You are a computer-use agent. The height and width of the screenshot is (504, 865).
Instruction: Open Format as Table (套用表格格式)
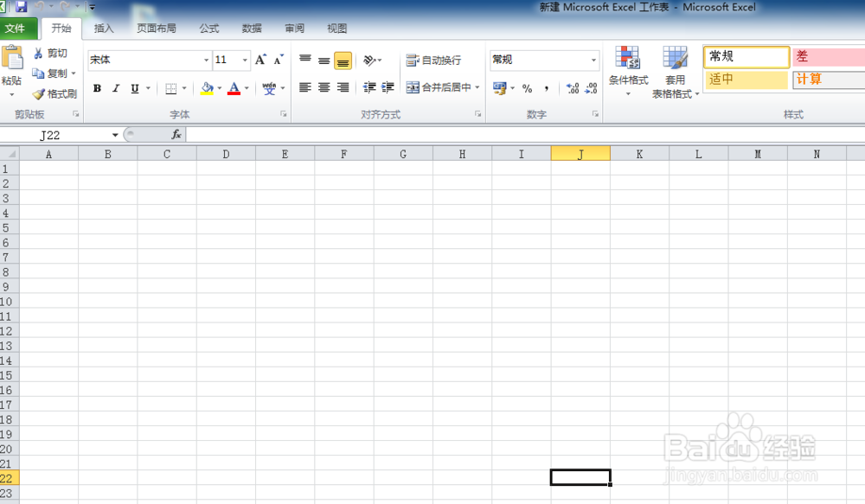click(x=676, y=73)
